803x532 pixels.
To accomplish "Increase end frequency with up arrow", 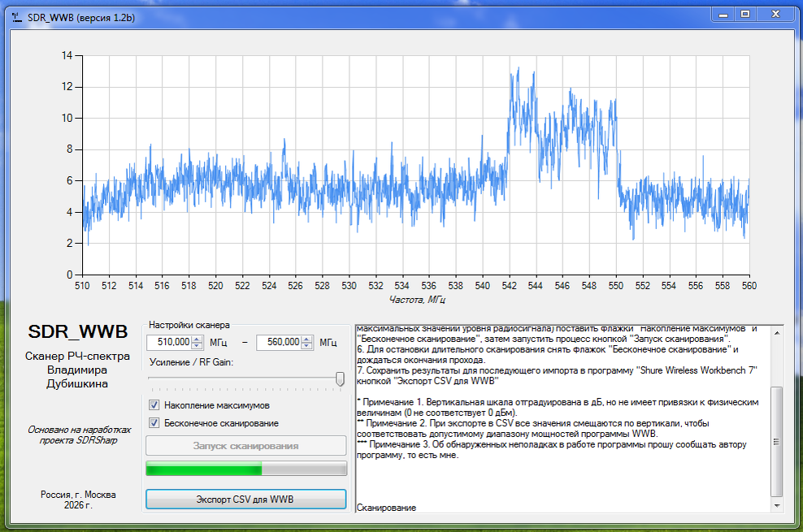I will 306,339.
